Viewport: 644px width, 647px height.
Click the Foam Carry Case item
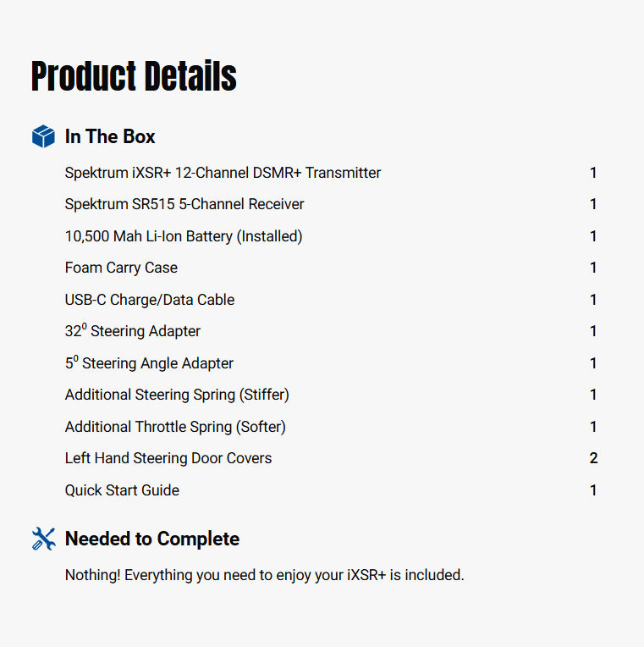[x=121, y=268]
